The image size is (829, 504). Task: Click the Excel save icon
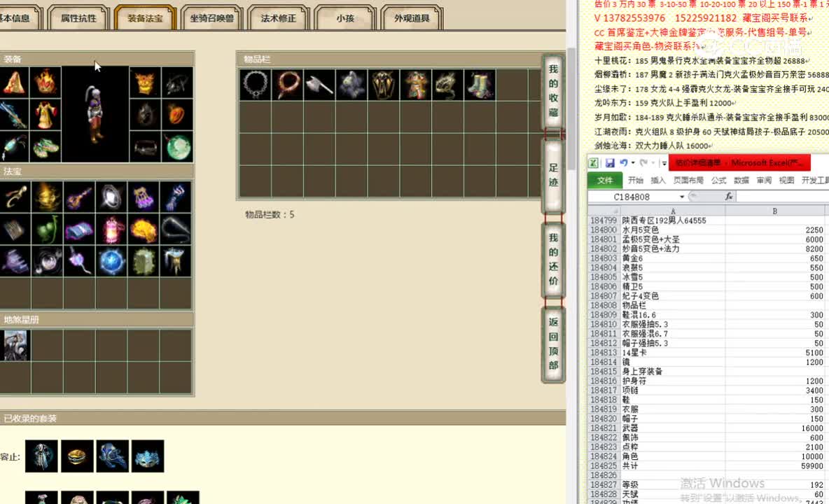click(610, 162)
